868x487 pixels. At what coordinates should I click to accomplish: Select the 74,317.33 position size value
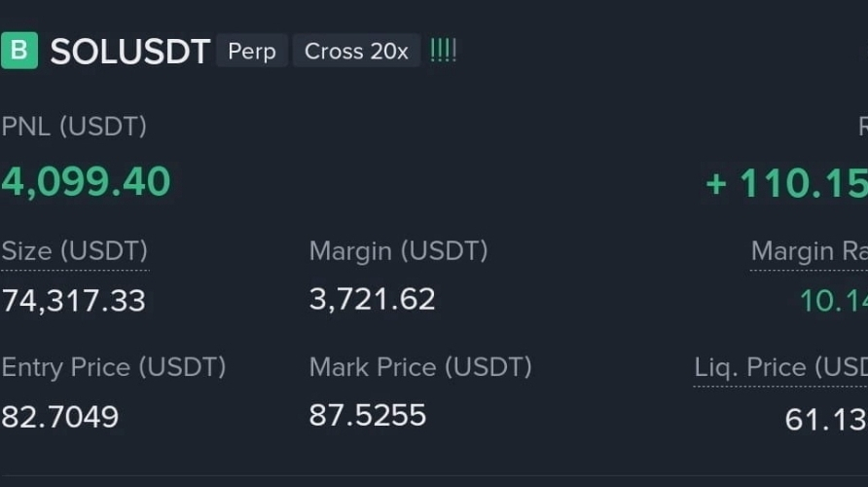(x=73, y=300)
